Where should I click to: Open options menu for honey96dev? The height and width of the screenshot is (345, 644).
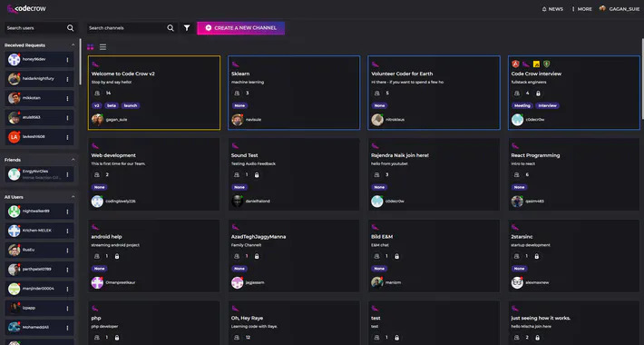click(67, 60)
